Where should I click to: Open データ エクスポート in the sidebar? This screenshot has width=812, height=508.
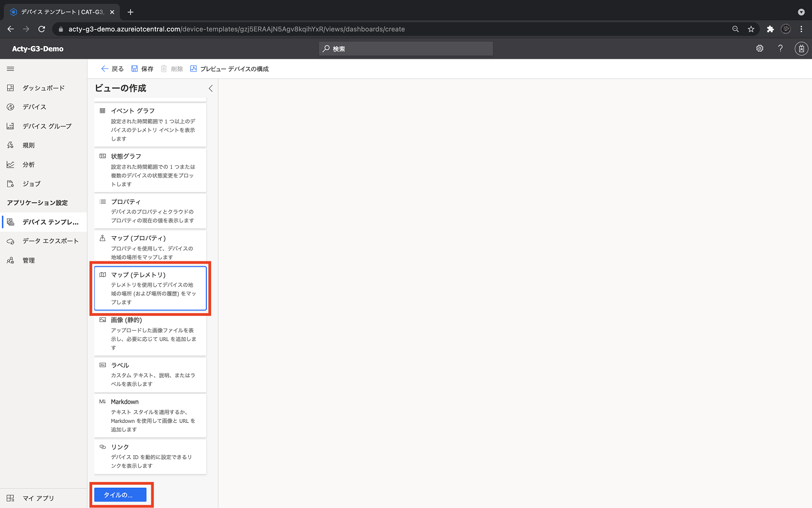click(43, 241)
